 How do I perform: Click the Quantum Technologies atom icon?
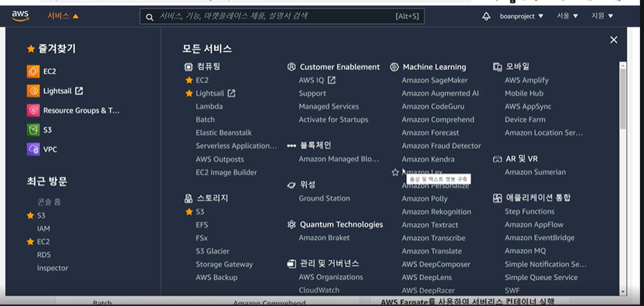click(291, 224)
